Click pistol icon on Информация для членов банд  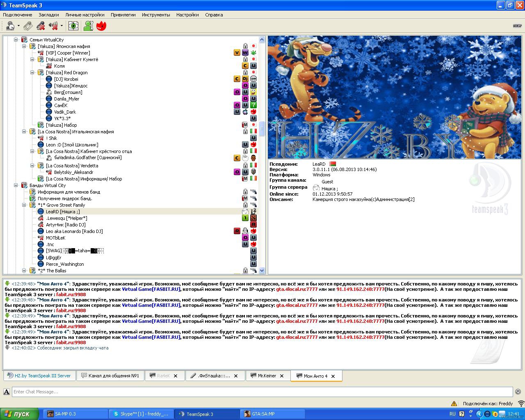point(253,192)
